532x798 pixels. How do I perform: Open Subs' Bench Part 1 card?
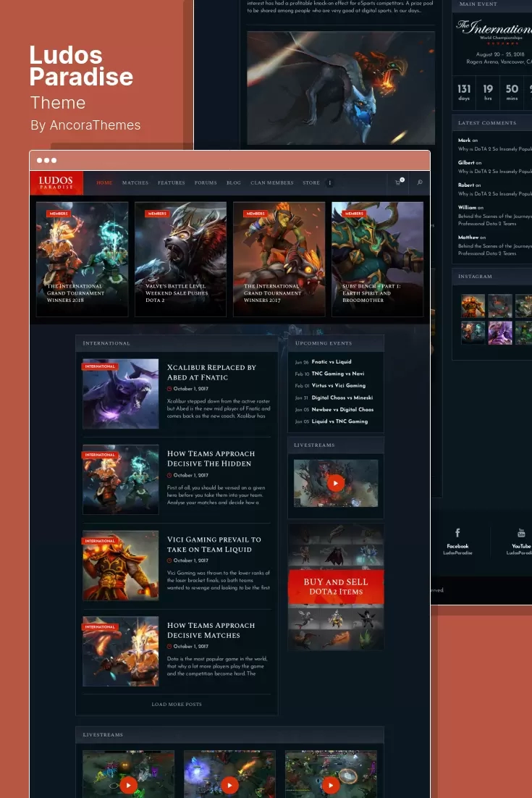377,259
